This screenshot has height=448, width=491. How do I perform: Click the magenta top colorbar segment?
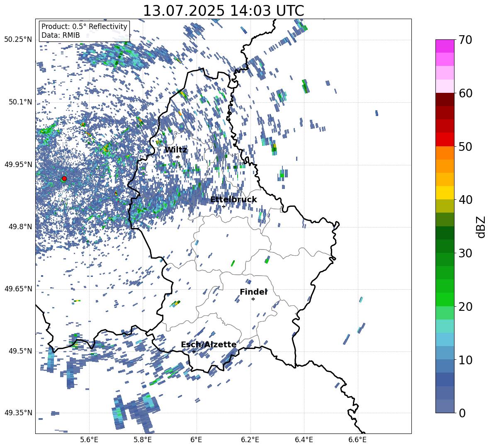tap(445, 46)
